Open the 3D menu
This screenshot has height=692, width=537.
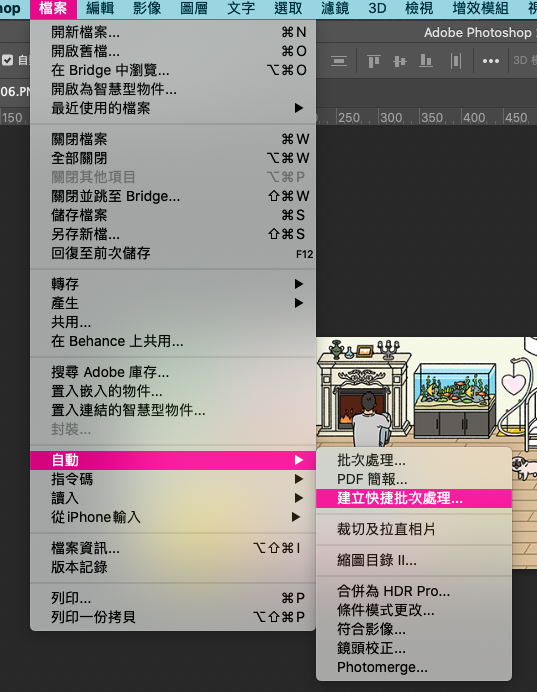click(x=377, y=8)
